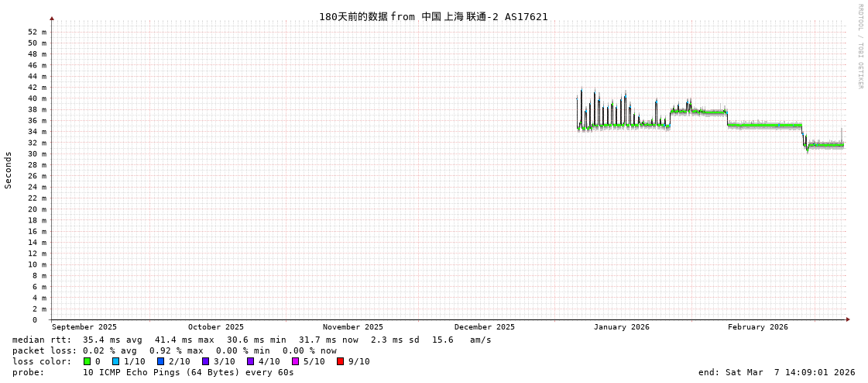Click the light blue 1/10 loss swatch

115,361
